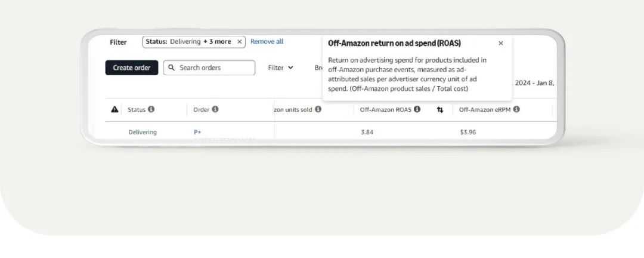644x258 pixels.
Task: Remove the Status: Delivering filter chip
Action: click(x=240, y=42)
